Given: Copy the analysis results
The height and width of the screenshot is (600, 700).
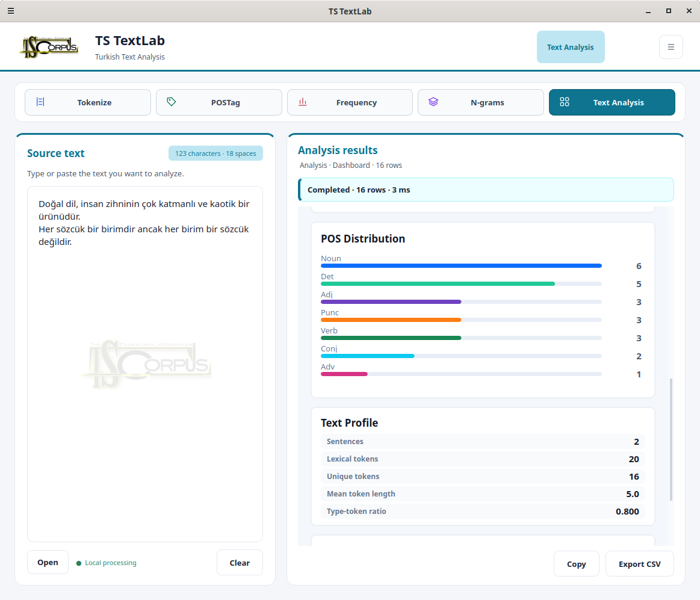Looking at the screenshot, I should point(577,564).
